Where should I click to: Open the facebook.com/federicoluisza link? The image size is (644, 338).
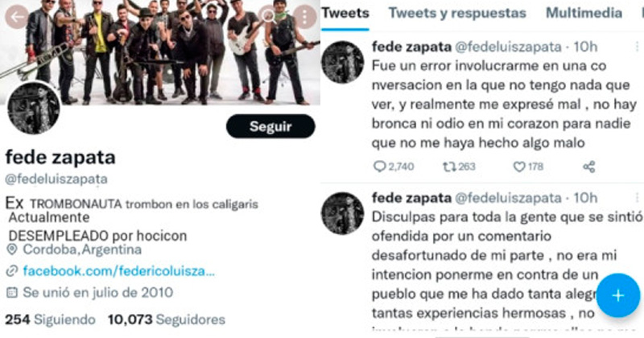tap(118, 271)
